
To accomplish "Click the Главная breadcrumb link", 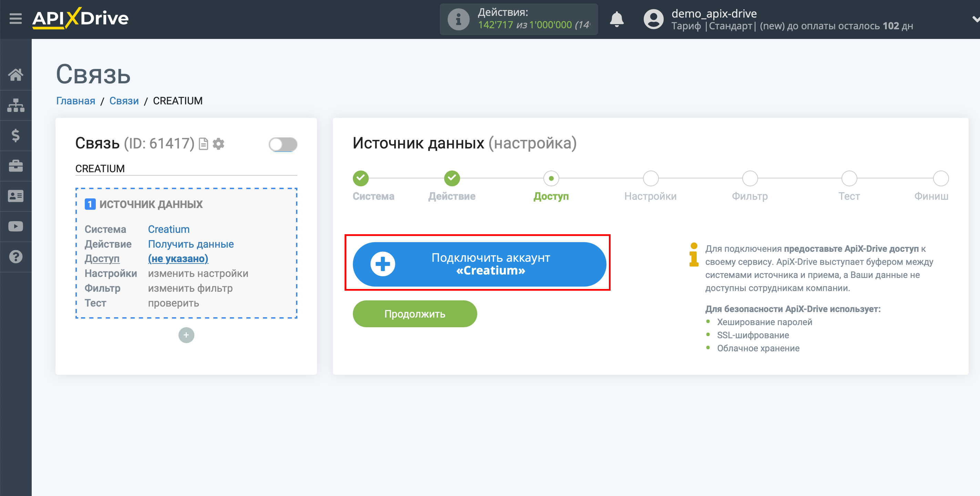I will pyautogui.click(x=76, y=101).
